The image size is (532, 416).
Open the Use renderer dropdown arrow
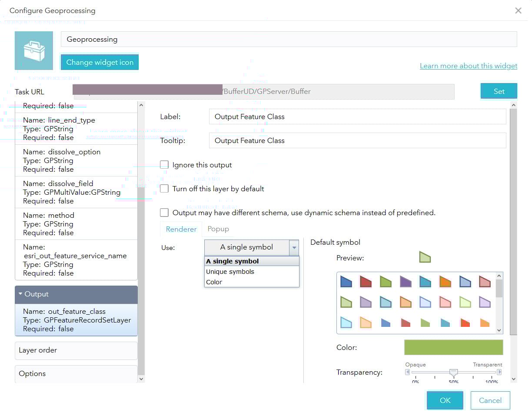pyautogui.click(x=294, y=247)
